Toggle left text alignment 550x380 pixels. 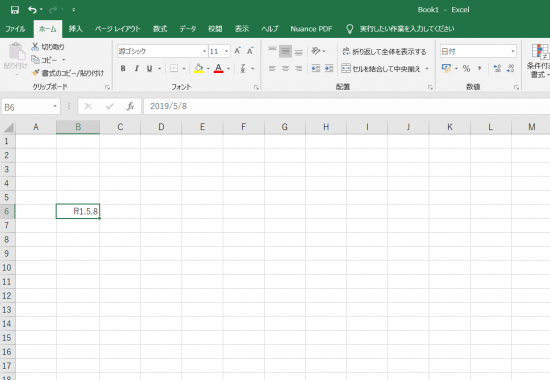tap(272, 68)
